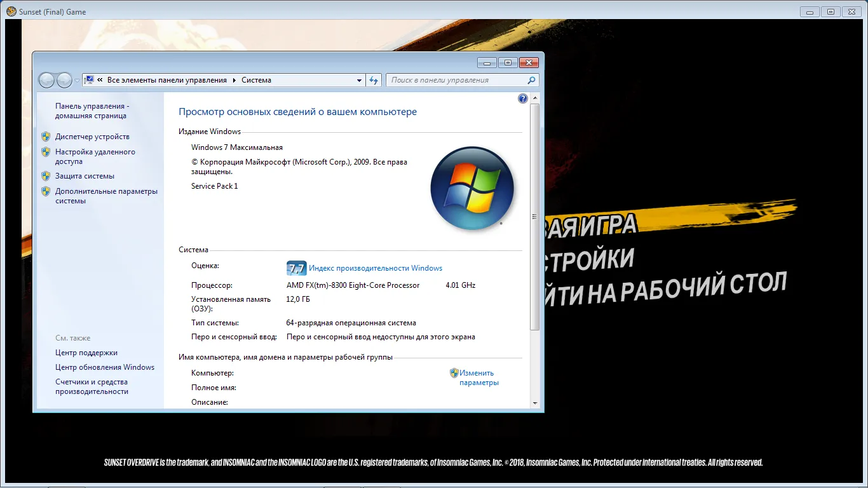Click 'Изменить параметры' for computer name

479,378
